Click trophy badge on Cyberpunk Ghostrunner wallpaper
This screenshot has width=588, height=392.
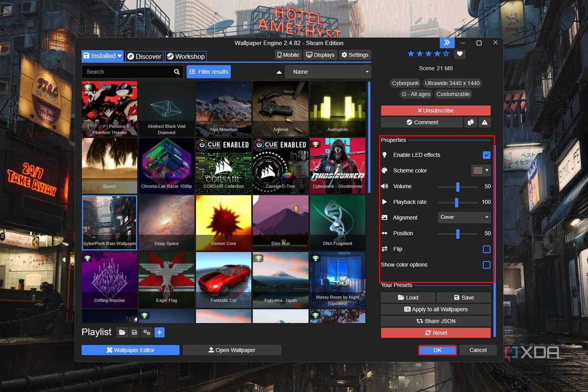pos(315,144)
